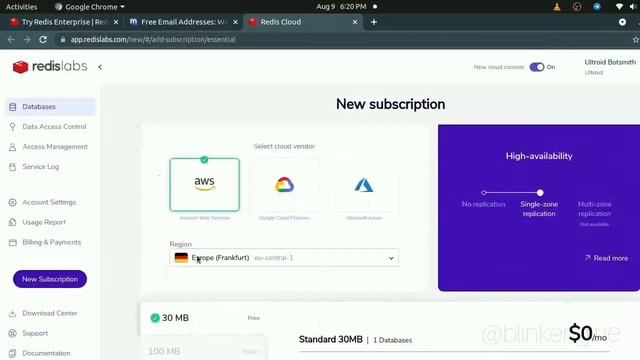Collapse the sidebar with the chevron arrow

tap(100, 67)
